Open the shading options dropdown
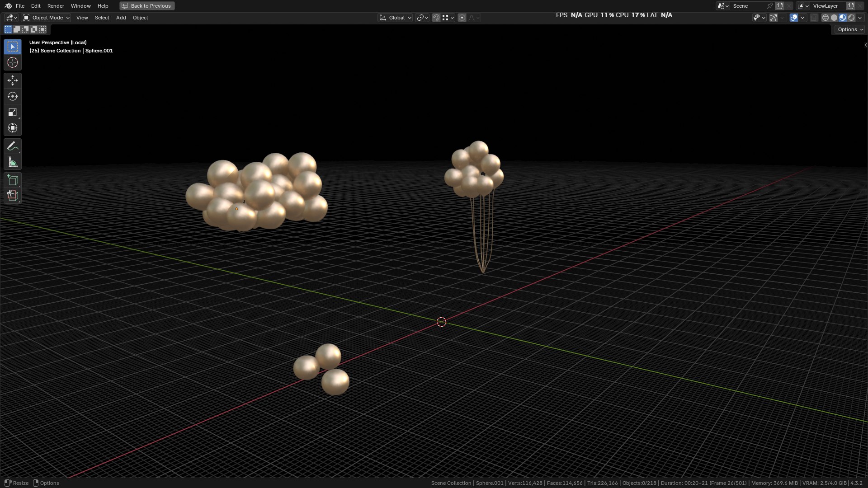Screen dimensions: 868x488 (x=860, y=18)
